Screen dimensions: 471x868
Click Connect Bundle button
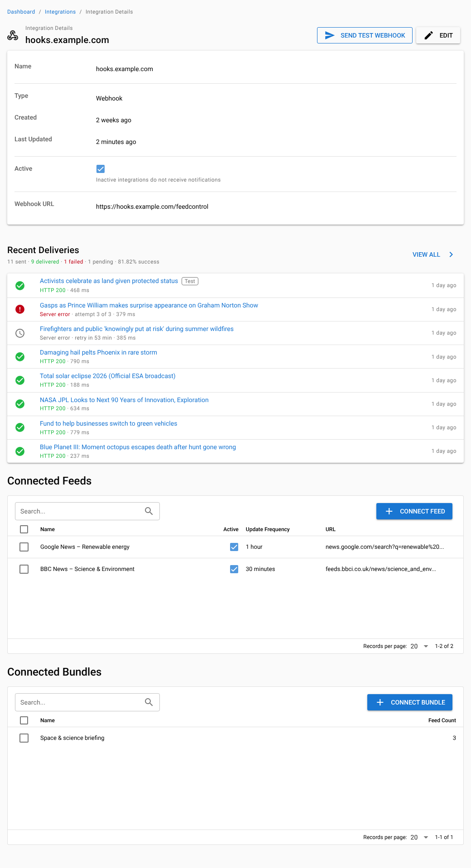click(x=410, y=702)
